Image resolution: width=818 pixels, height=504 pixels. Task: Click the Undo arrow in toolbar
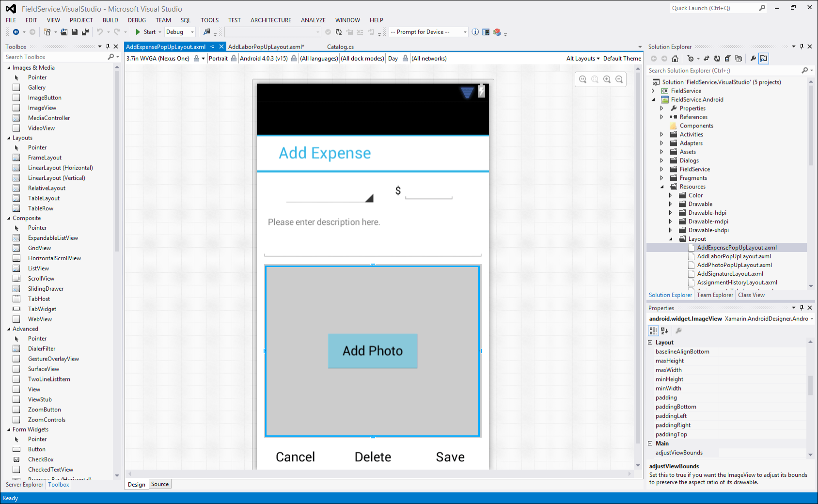[100, 32]
